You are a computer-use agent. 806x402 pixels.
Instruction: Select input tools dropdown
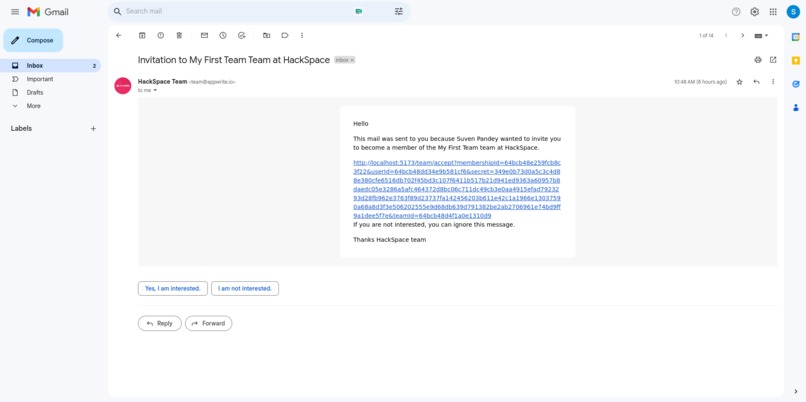pos(761,35)
